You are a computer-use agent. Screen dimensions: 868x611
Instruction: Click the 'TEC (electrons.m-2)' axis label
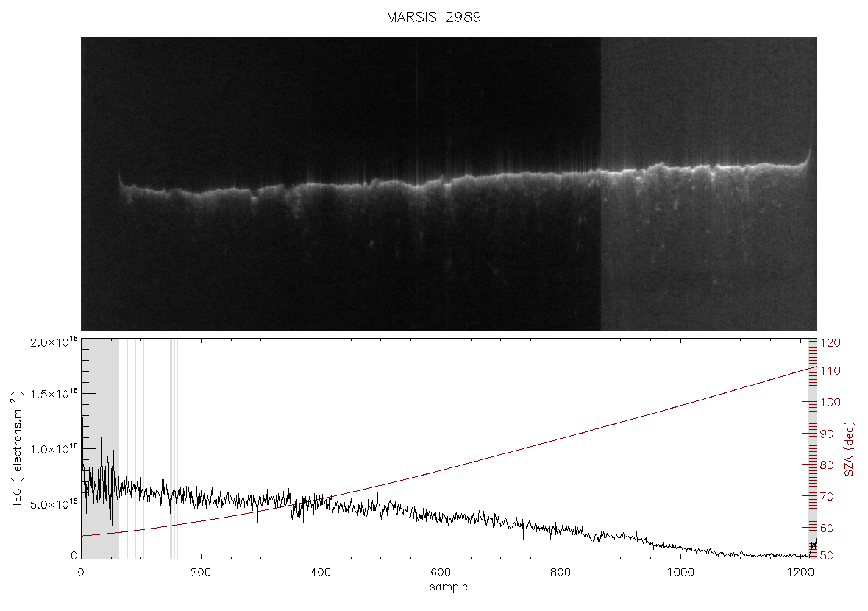[x=17, y=449]
